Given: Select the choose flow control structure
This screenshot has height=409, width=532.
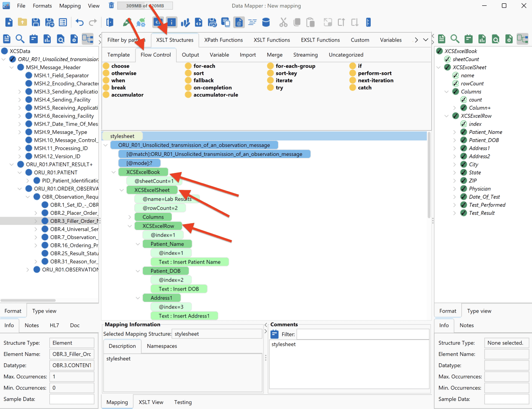Looking at the screenshot, I should click(116, 66).
